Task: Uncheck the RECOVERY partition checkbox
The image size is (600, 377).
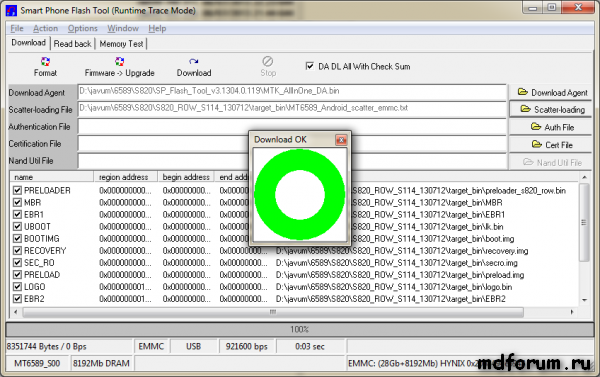Action: pyautogui.click(x=17, y=251)
